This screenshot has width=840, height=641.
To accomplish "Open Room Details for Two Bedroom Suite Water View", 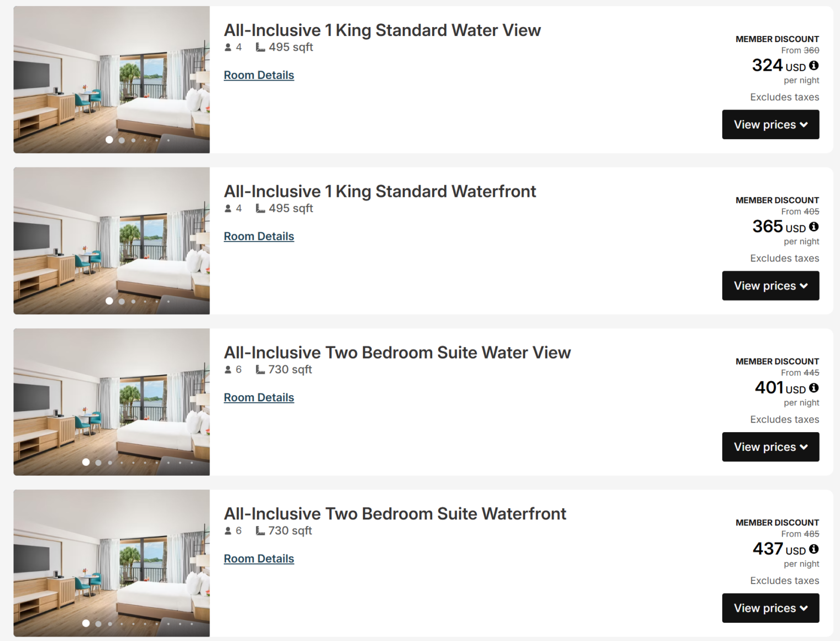I will [259, 398].
